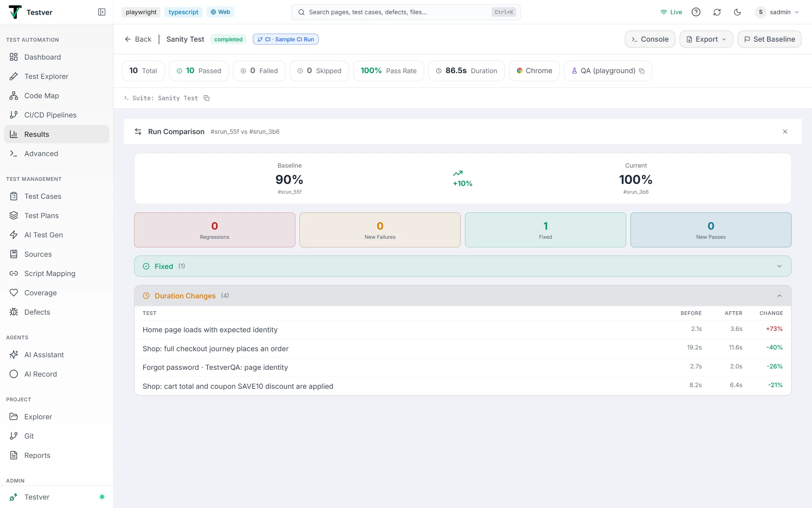
Task: Click the CI · Sample CI Run badge
Action: [x=286, y=39]
